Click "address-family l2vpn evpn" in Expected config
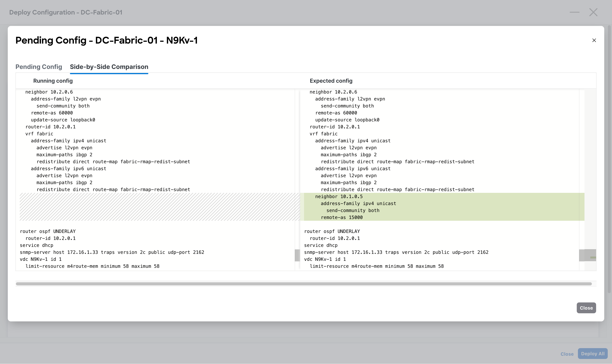Image resolution: width=612 pixels, height=364 pixels. point(350,99)
